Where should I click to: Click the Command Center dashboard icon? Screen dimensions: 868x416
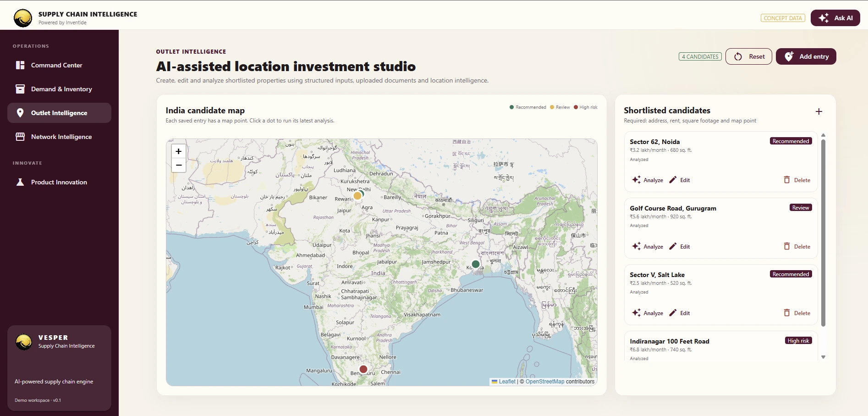point(20,65)
